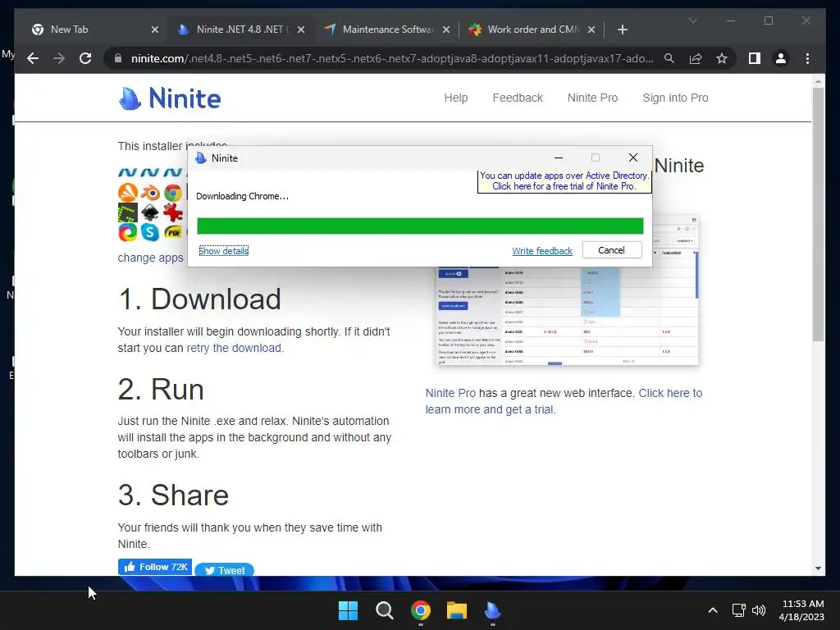Open the Feedback page link
The image size is (840, 630).
click(518, 98)
